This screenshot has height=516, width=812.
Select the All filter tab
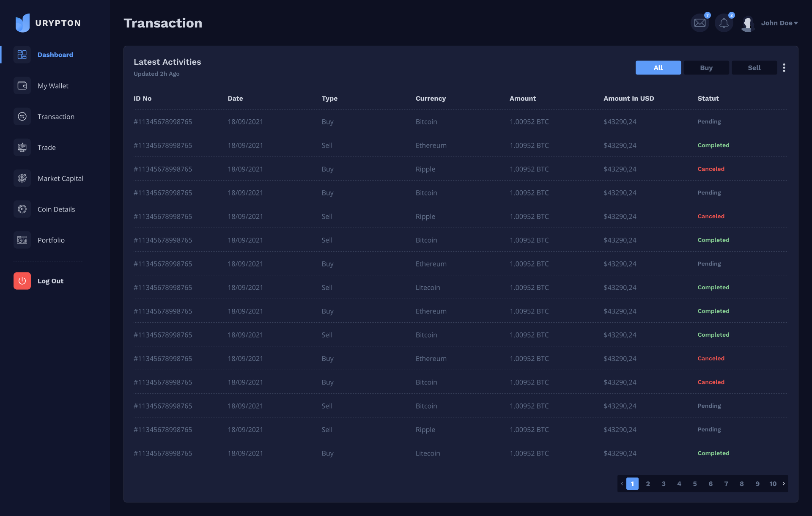pos(658,68)
